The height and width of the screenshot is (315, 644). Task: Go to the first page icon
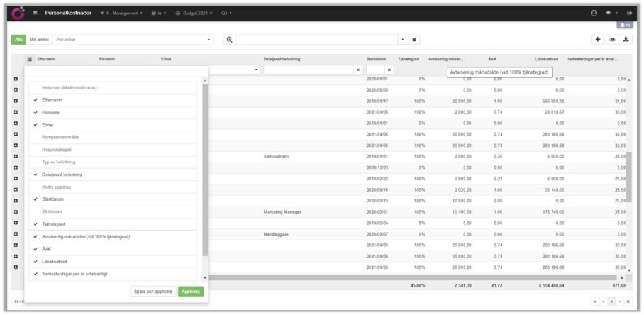(594, 301)
